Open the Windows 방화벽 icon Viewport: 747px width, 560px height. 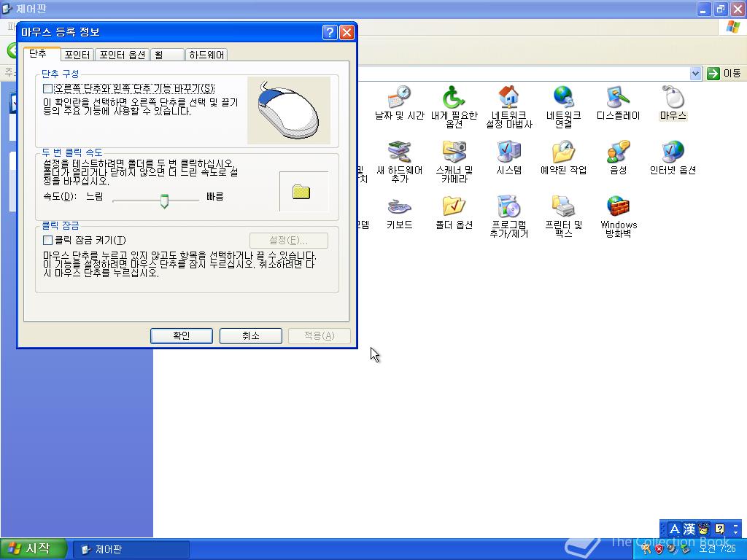(x=619, y=217)
